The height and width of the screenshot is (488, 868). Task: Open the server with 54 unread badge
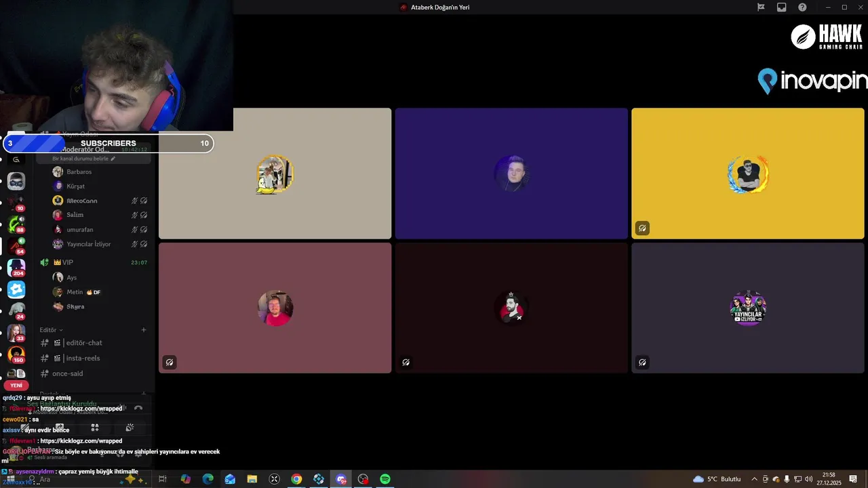[x=16, y=246]
